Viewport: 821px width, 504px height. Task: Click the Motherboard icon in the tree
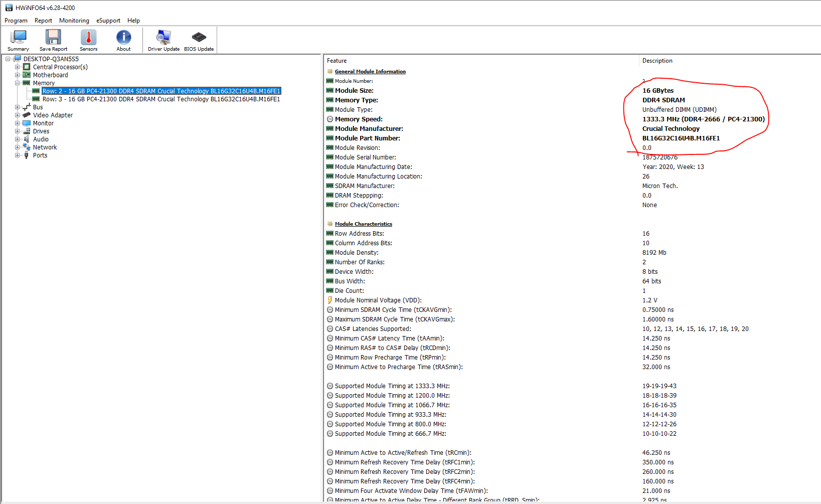[27, 75]
